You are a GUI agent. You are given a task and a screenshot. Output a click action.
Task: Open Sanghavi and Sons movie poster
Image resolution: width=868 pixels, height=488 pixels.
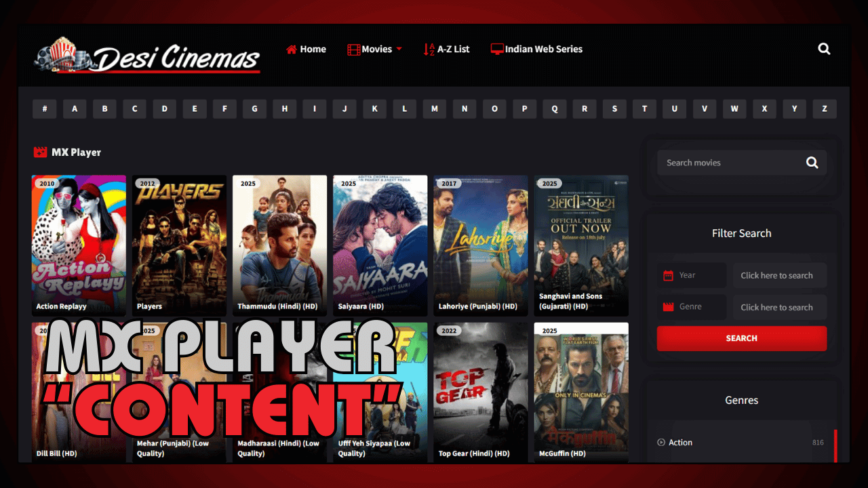click(x=581, y=245)
